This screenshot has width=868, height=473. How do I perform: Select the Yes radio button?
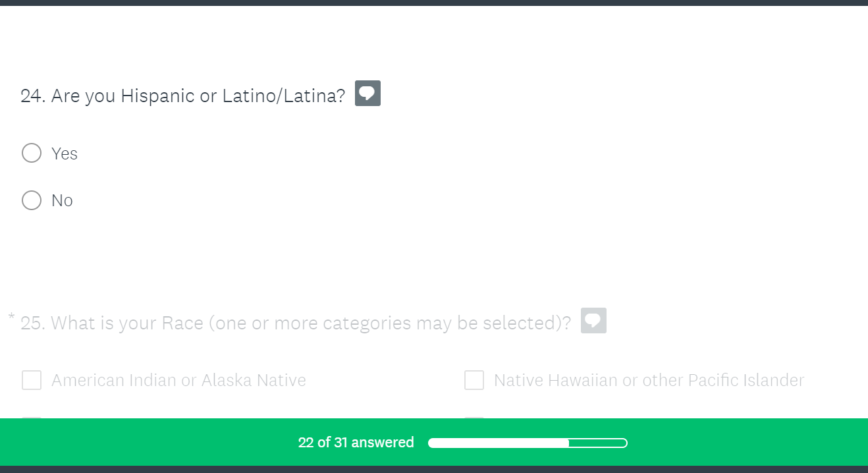coord(32,153)
